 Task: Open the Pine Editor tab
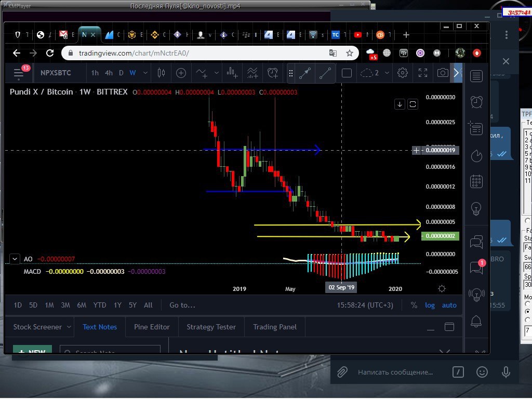tap(152, 327)
